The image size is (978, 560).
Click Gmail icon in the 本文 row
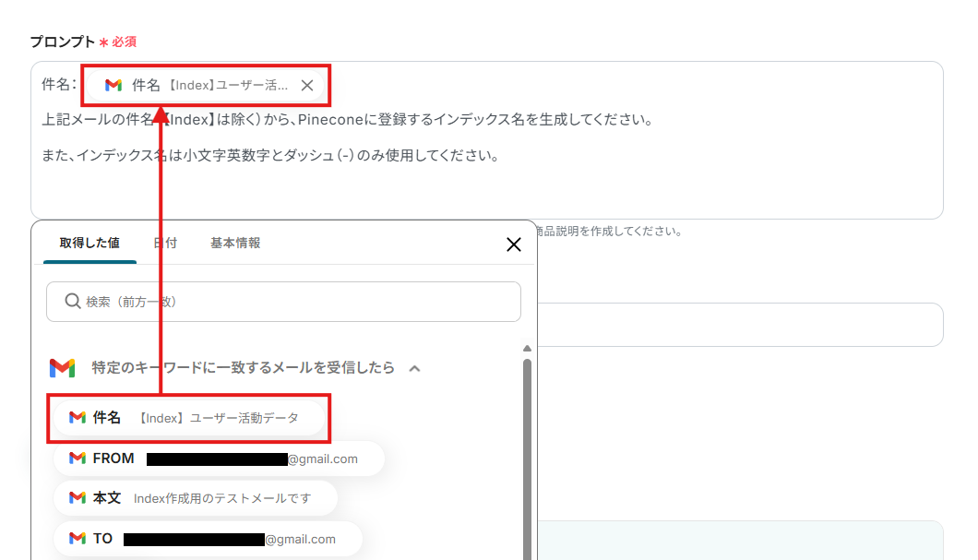pos(78,497)
